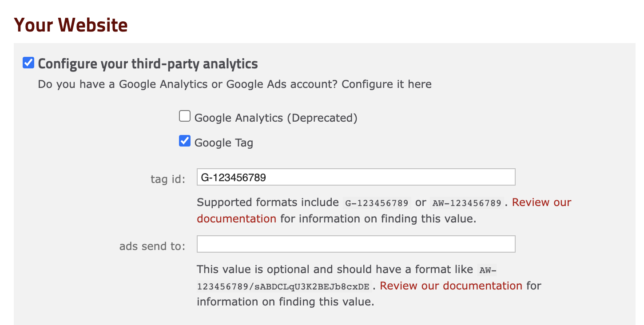Click the Configure your third-party analytics label
644x325 pixels.
point(148,63)
